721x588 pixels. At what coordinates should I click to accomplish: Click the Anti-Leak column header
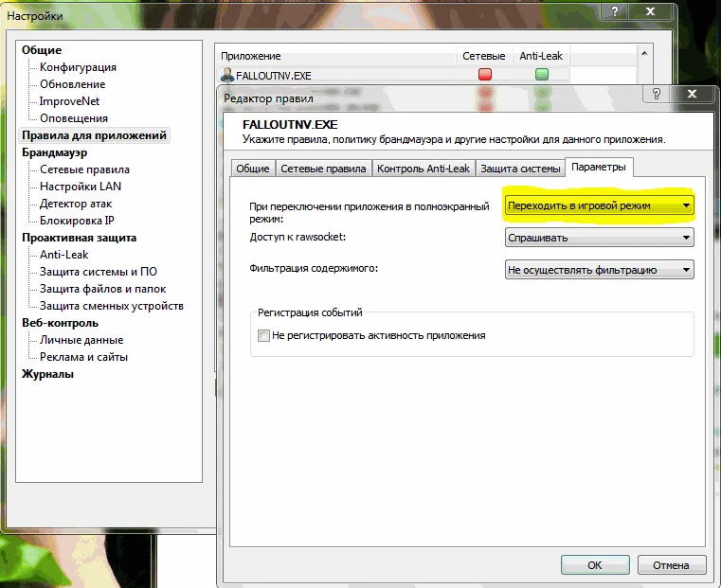(x=541, y=56)
